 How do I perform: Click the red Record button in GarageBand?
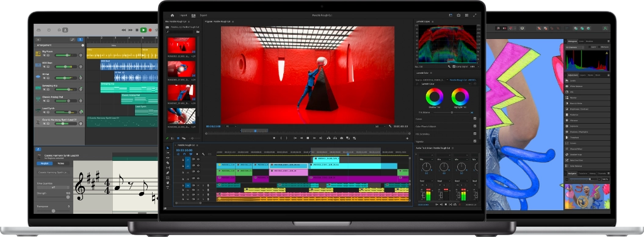click(150, 30)
